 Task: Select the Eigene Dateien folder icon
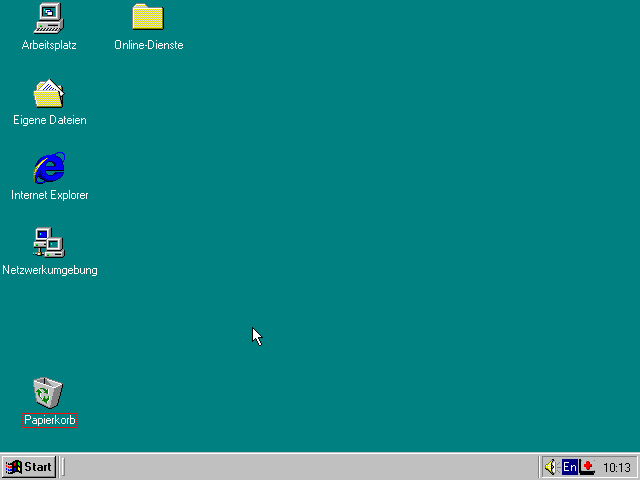49,93
